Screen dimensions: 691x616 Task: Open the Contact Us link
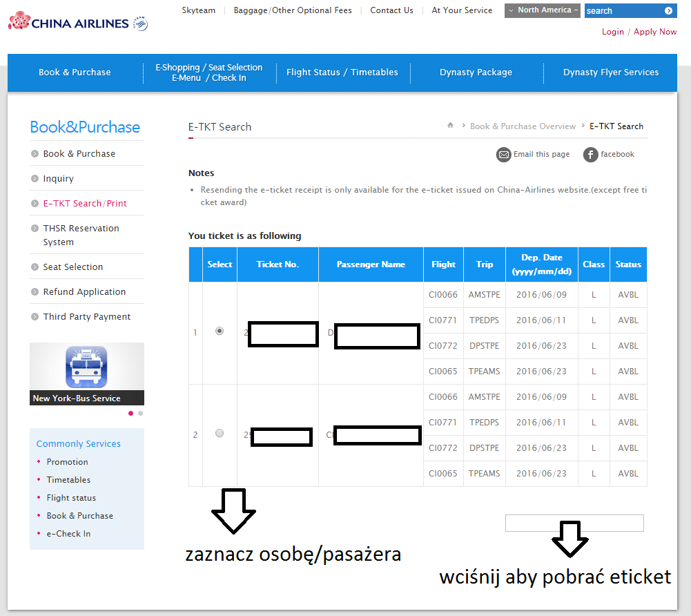[x=392, y=10]
